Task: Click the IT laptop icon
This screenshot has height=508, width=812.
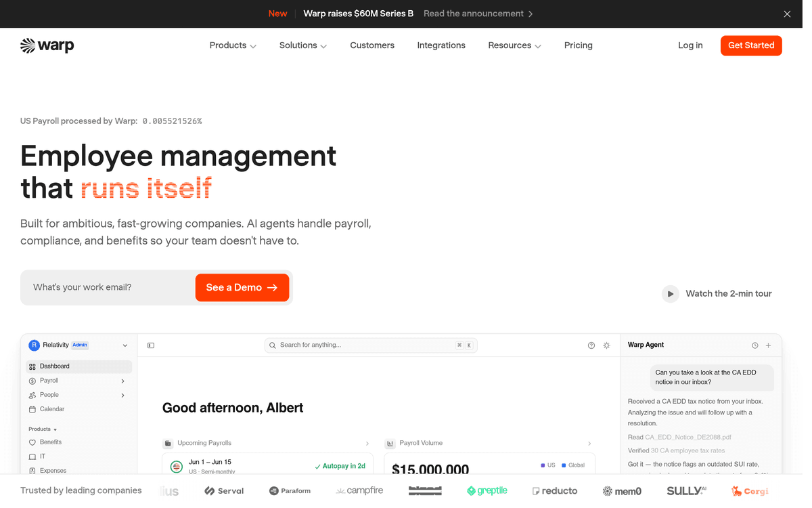Action: (x=32, y=457)
